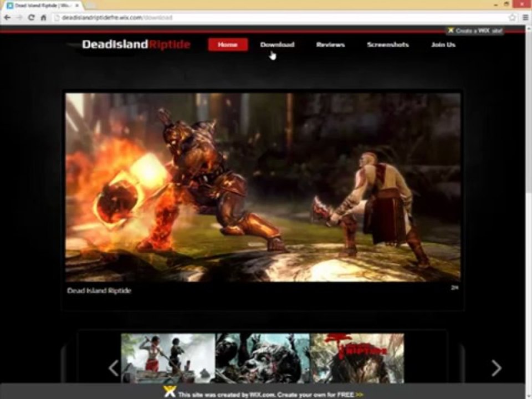Show previous thumbnails with left arrow

[113, 368]
